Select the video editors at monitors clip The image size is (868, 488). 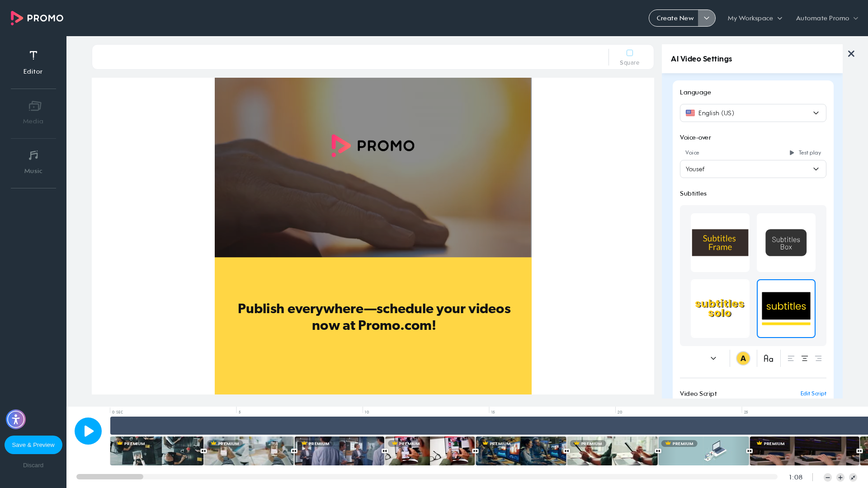(521, 451)
